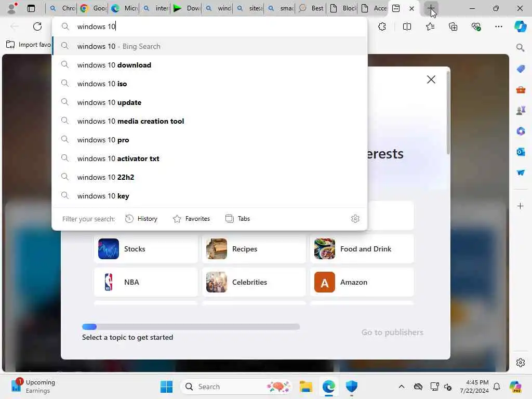Open the tab actions menu icon
This screenshot has width=532, height=399.
31,8
